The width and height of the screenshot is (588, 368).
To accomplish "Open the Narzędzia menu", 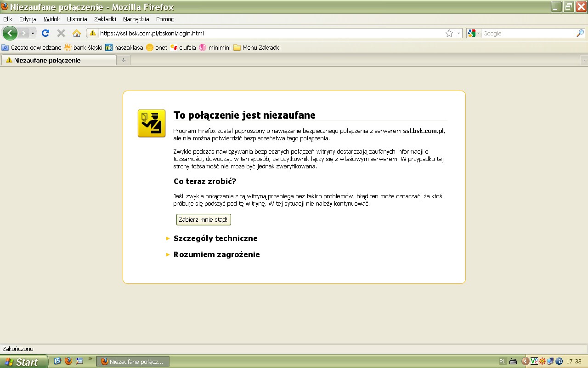I will coord(136,19).
